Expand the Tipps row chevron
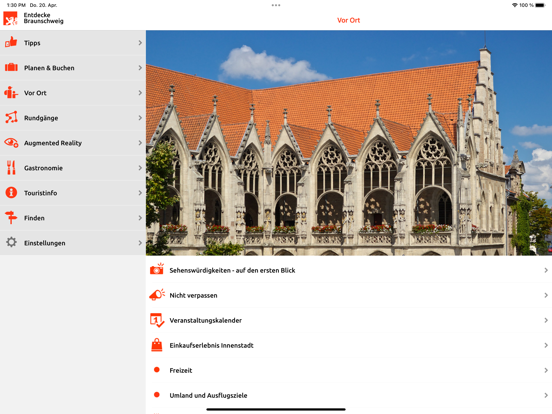 [140, 43]
